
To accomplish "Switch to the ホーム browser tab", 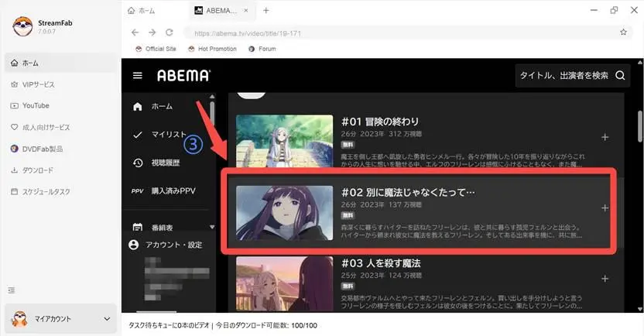I will click(x=142, y=11).
